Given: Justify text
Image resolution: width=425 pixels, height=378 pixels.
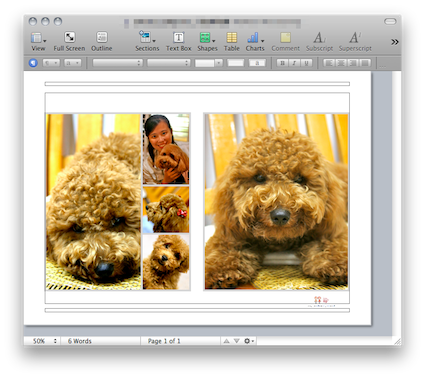Looking at the screenshot, I should (365, 63).
